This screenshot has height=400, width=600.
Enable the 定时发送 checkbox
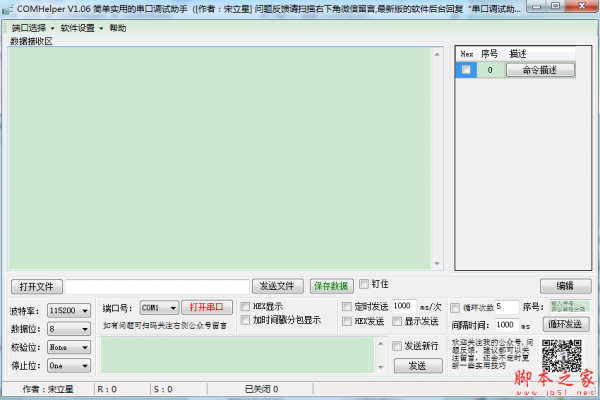pos(347,307)
